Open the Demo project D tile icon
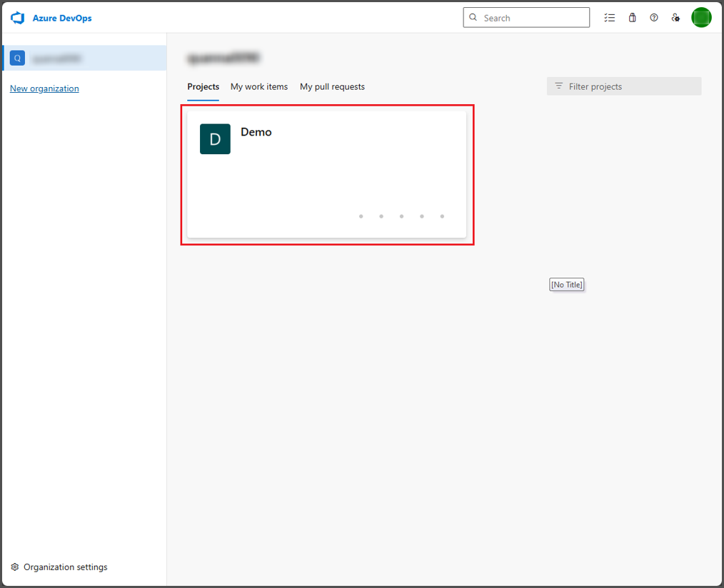 point(215,139)
